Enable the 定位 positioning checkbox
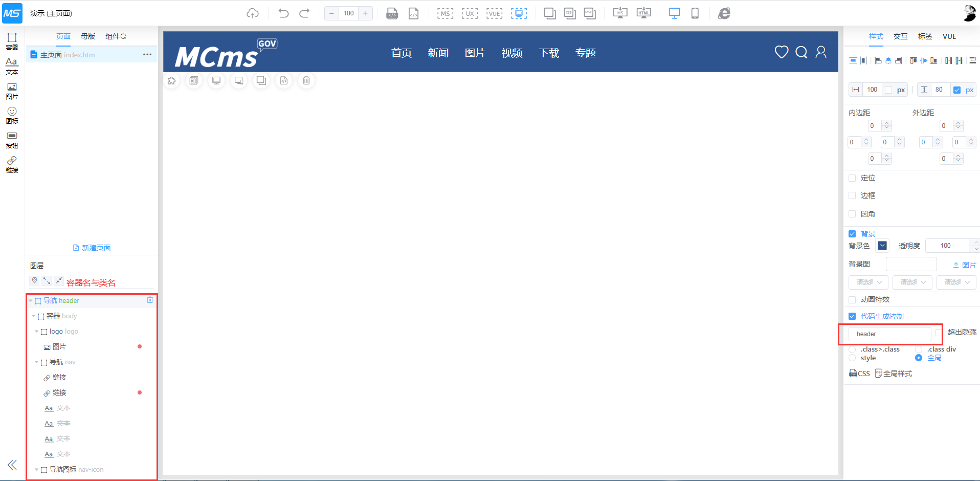Viewport: 980px width, 481px height. point(852,178)
